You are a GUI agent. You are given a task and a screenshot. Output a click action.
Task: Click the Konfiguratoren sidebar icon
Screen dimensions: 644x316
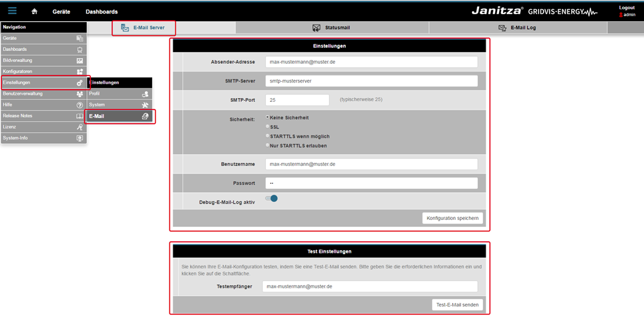(80, 72)
